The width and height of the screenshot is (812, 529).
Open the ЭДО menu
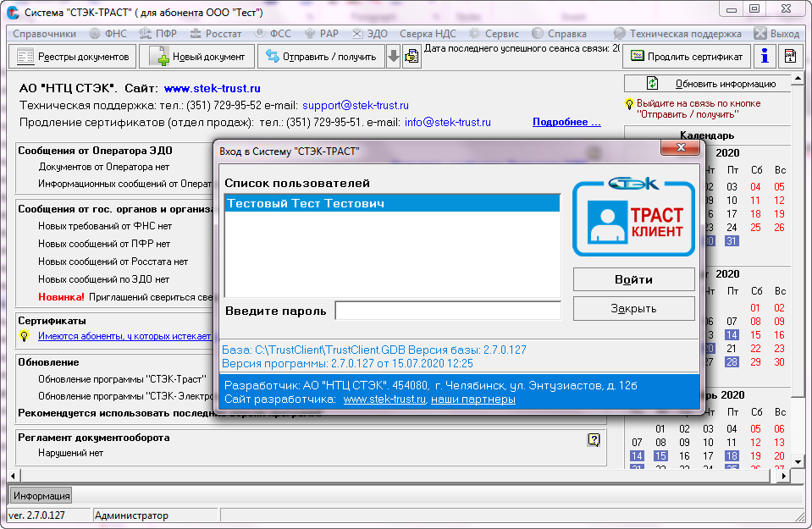370,34
